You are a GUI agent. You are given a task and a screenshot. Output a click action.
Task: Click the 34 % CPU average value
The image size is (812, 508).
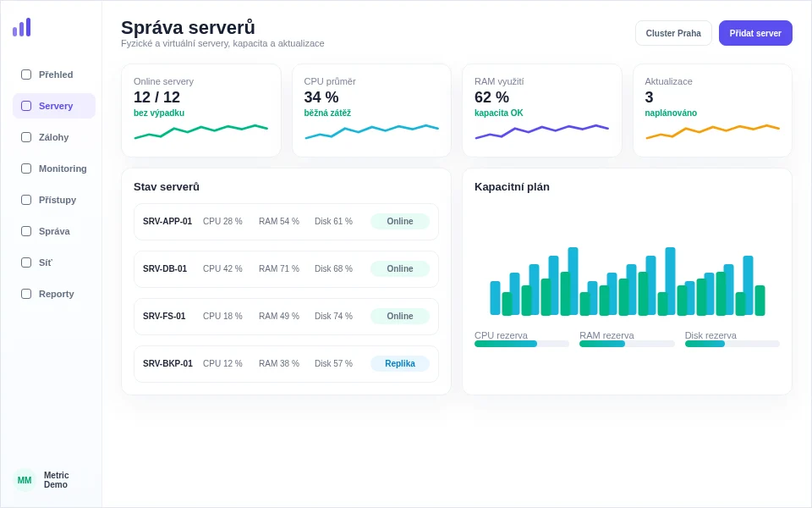321,97
